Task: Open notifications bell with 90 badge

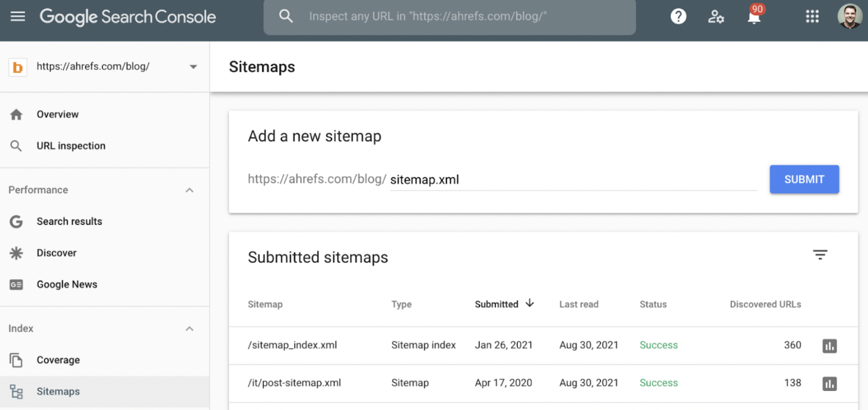Action: (754, 17)
